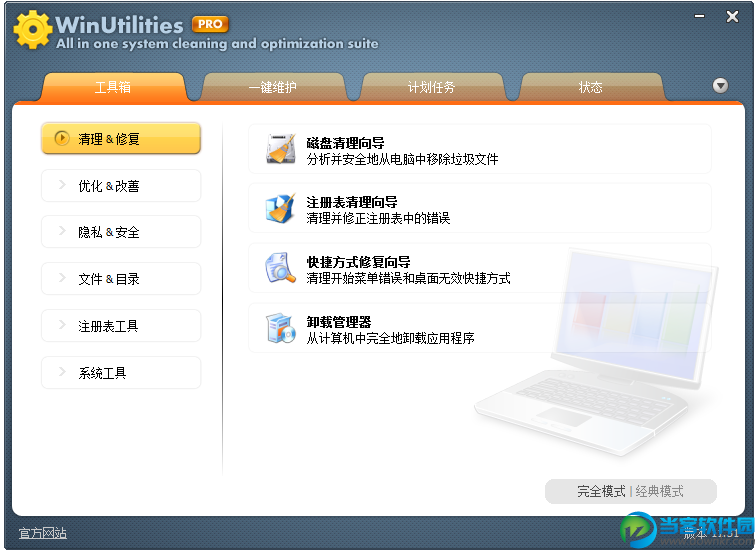Click description 清理开始菜单错误和桌面无效快捷方式
Viewport: 756px width, 555px height.
[408, 278]
